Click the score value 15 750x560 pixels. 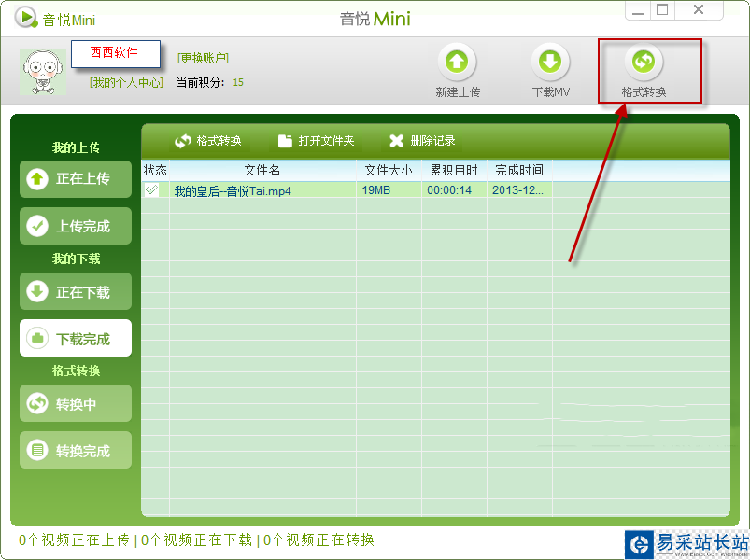click(238, 82)
